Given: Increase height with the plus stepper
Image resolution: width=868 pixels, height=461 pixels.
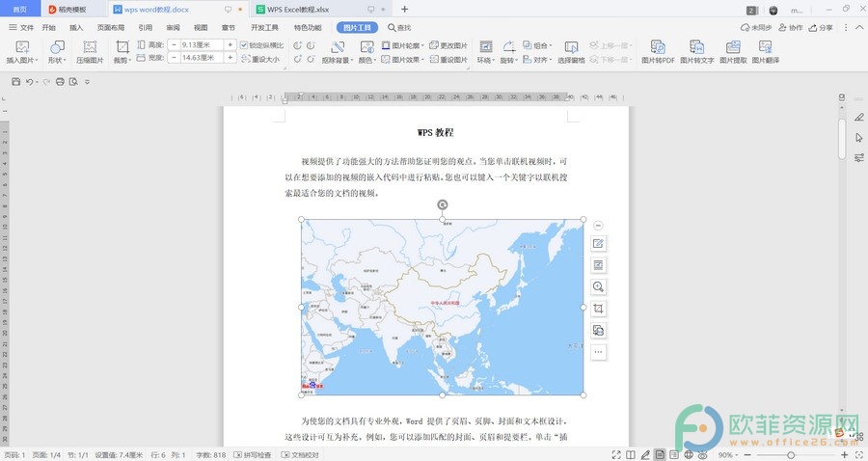Looking at the screenshot, I should coord(231,44).
